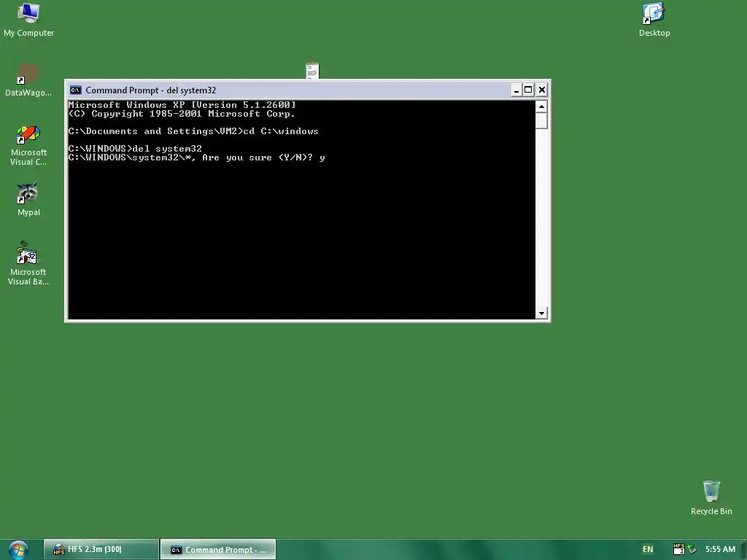Click the 5:55 AM clock
This screenshot has height=560, width=747.
pyautogui.click(x=720, y=549)
